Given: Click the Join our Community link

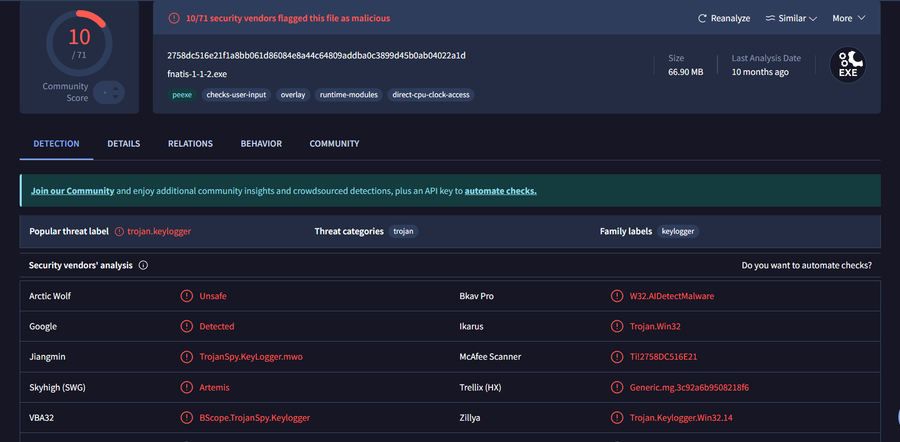Looking at the screenshot, I should (x=72, y=191).
